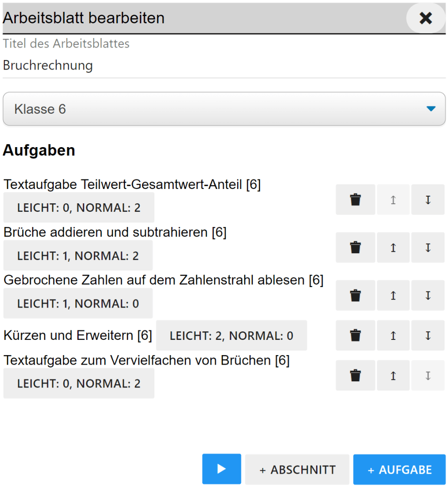Move Textaufgabe Teilwert-Gesamtwert-Anteil task down
The image size is (448, 487).
pyautogui.click(x=428, y=199)
